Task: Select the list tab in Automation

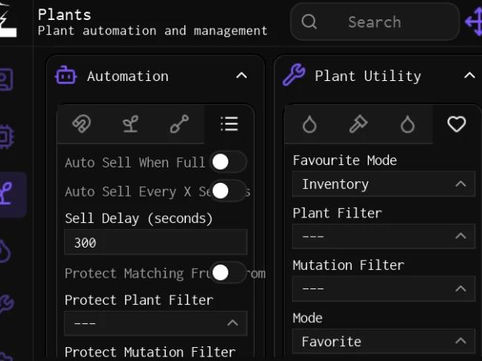Action: click(229, 124)
